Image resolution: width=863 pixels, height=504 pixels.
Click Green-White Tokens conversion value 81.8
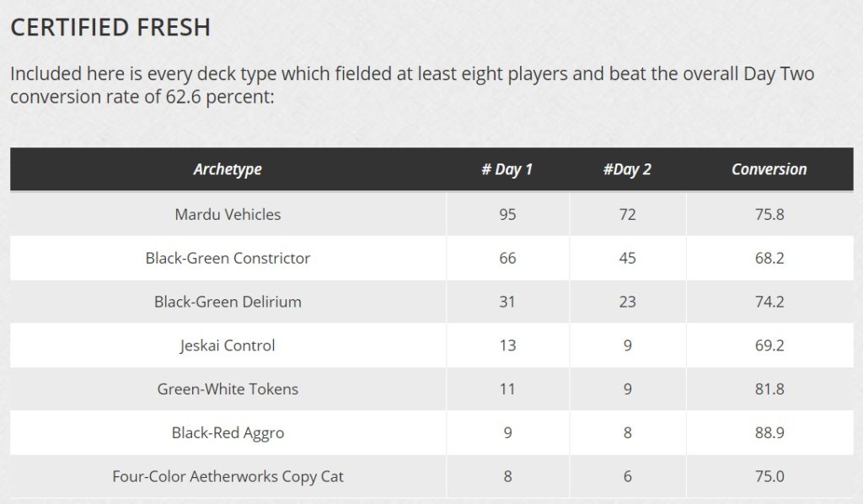(x=769, y=389)
